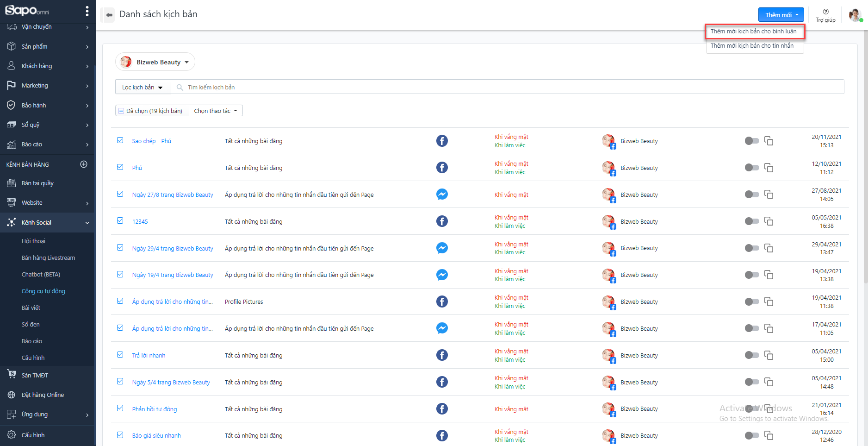This screenshot has width=868, height=446.
Task: Click the Messenger icon in Ngày 27/8 row
Action: tap(442, 195)
